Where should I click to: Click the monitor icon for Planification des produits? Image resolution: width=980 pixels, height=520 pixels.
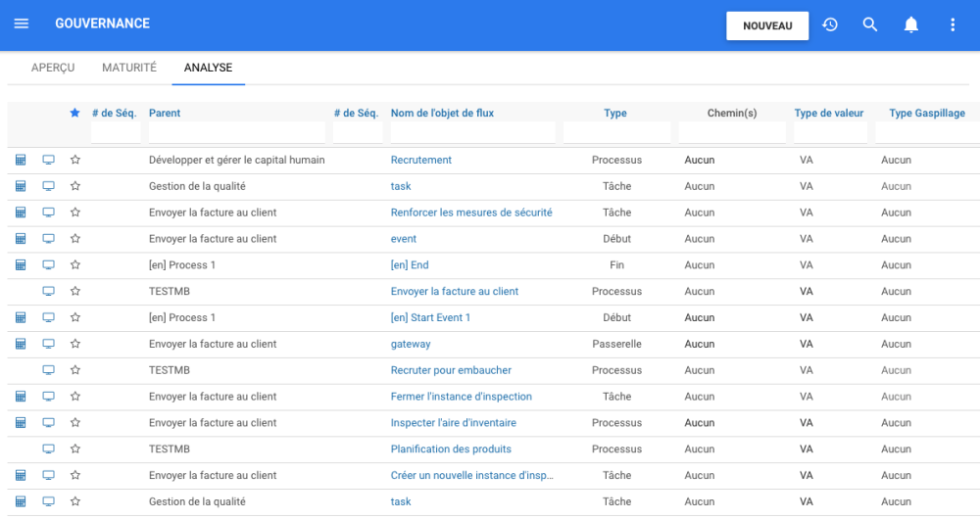48,449
